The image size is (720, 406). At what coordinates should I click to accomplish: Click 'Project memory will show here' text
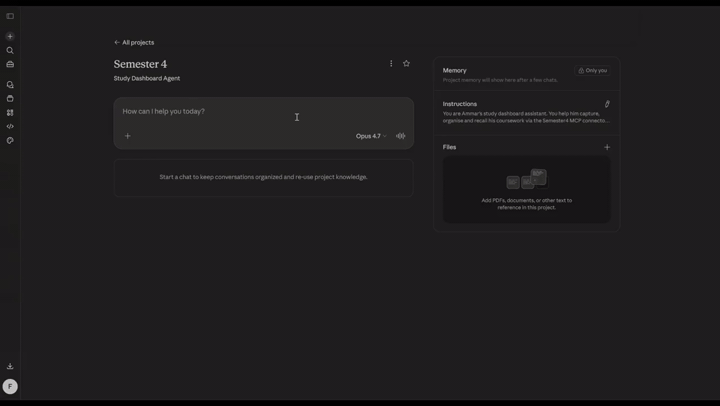[500, 80]
